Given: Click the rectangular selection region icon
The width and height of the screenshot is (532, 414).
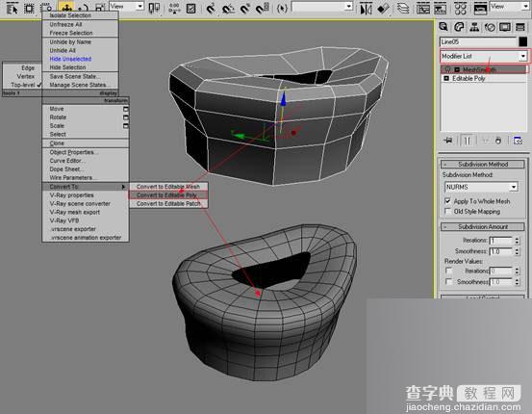Looking at the screenshot, I should 29,8.
